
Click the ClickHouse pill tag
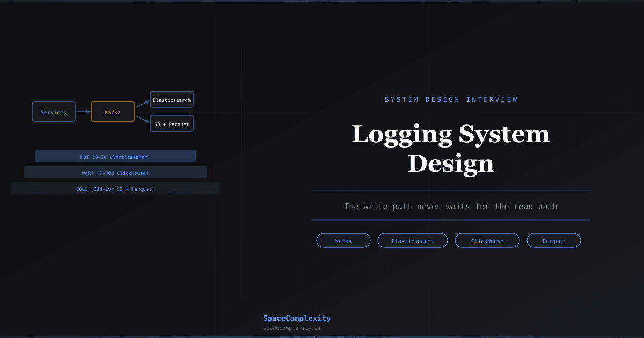[x=487, y=240]
